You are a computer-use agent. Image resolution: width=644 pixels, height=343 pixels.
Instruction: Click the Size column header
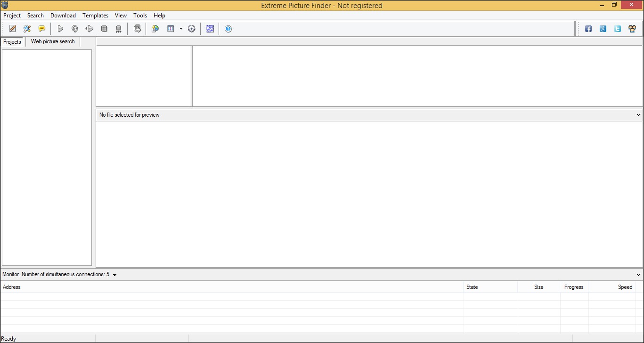(539, 287)
